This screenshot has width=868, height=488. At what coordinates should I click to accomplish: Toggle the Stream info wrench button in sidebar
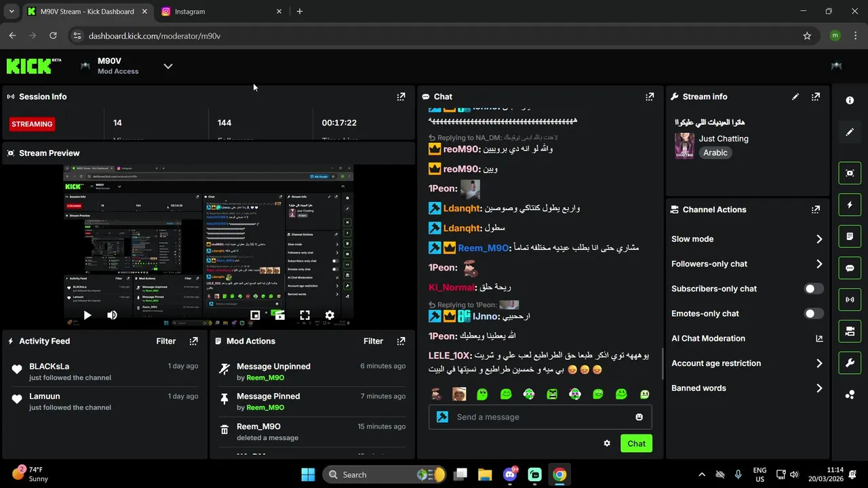point(850,363)
